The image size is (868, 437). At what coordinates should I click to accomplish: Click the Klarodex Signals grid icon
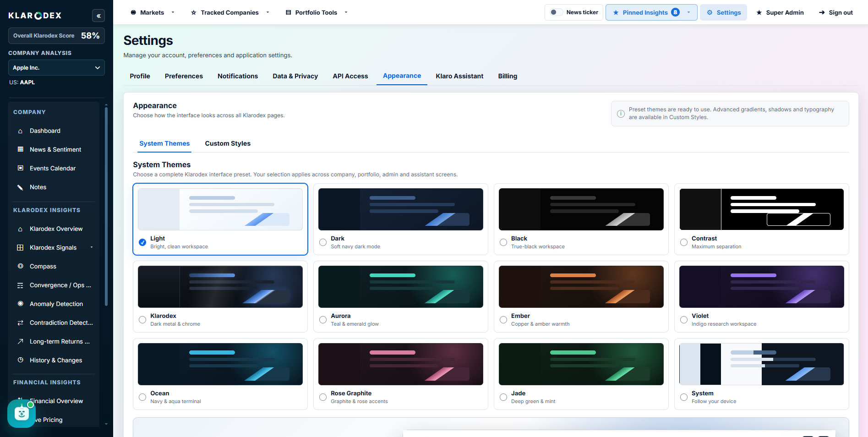click(x=20, y=248)
